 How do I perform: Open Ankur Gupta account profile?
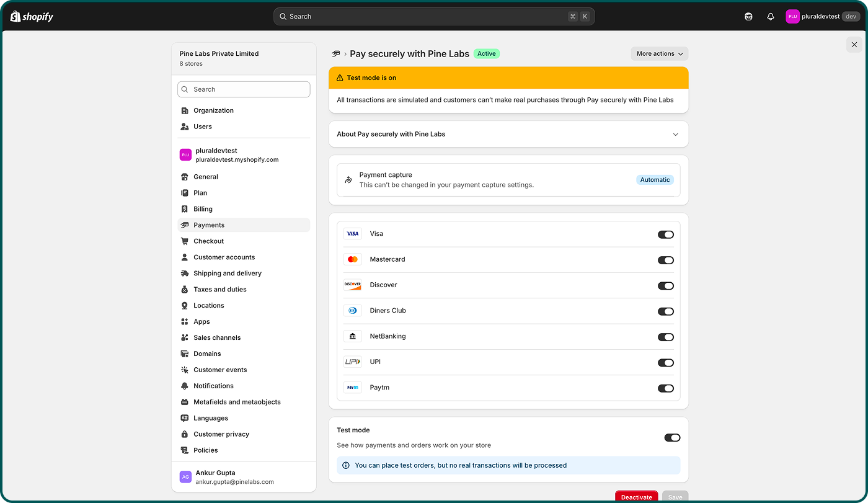(x=244, y=477)
